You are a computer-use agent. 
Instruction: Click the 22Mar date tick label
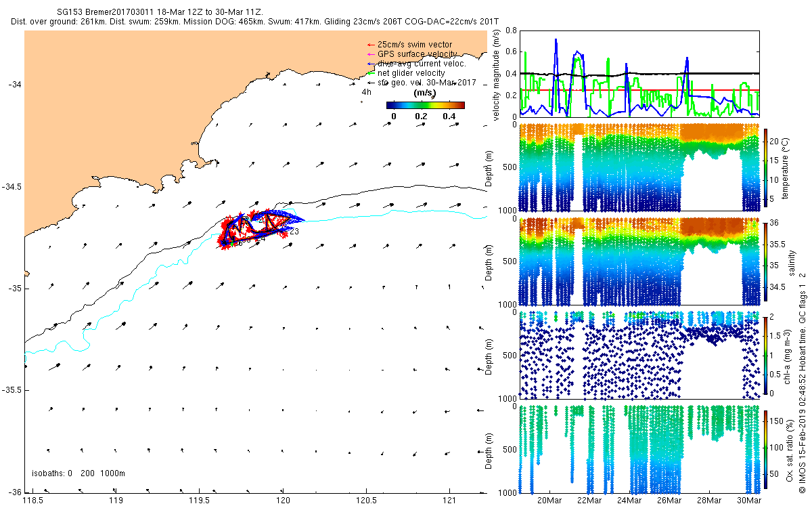pos(590,501)
